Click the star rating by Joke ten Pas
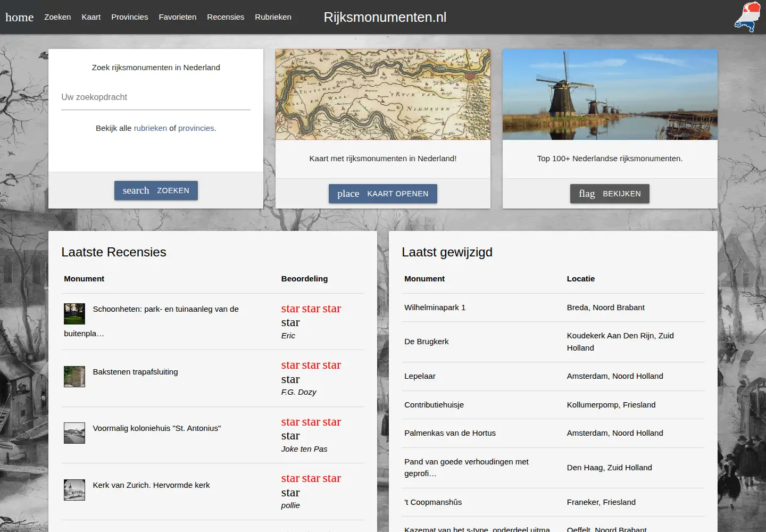The height and width of the screenshot is (532, 766). pos(311,429)
